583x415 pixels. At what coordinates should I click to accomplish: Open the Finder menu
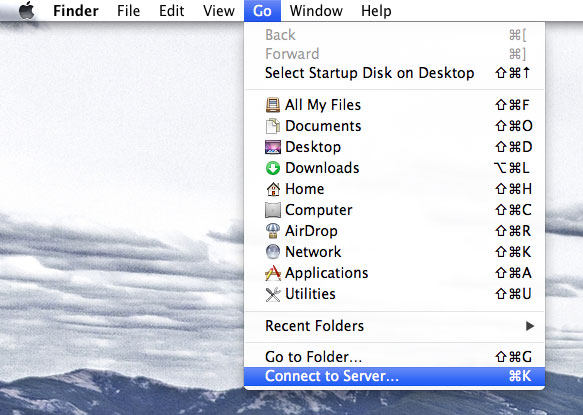[x=76, y=11]
